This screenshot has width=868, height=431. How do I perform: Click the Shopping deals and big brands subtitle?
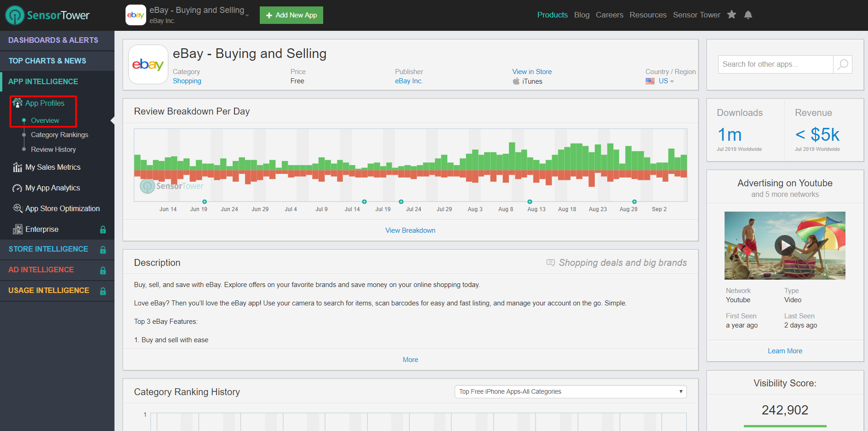(622, 263)
